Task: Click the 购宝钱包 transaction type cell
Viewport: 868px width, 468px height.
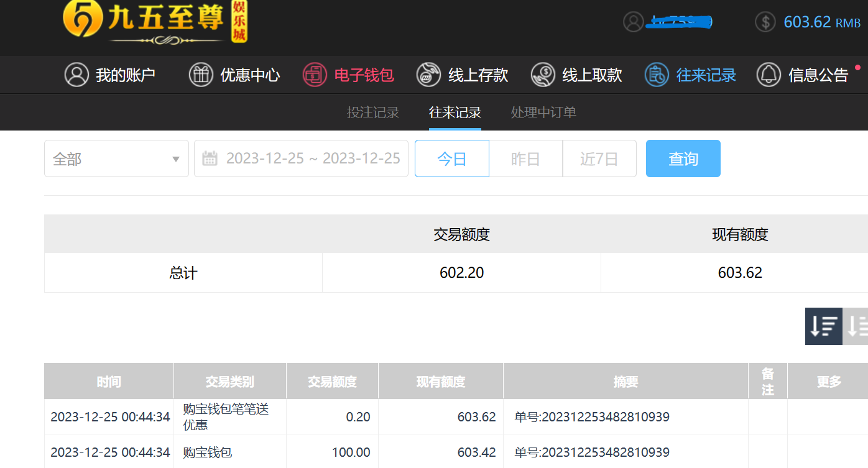Action: click(230, 452)
